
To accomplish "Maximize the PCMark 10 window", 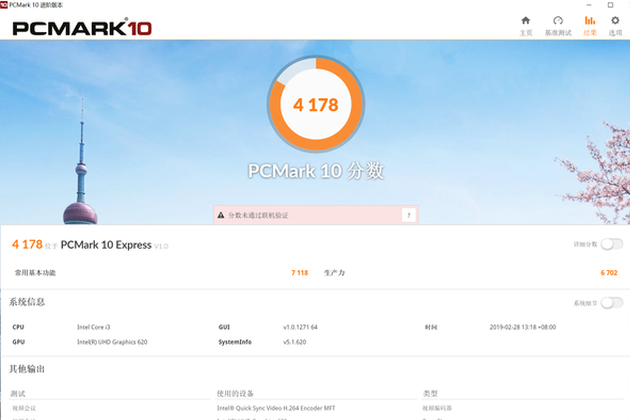I will click(610, 5).
